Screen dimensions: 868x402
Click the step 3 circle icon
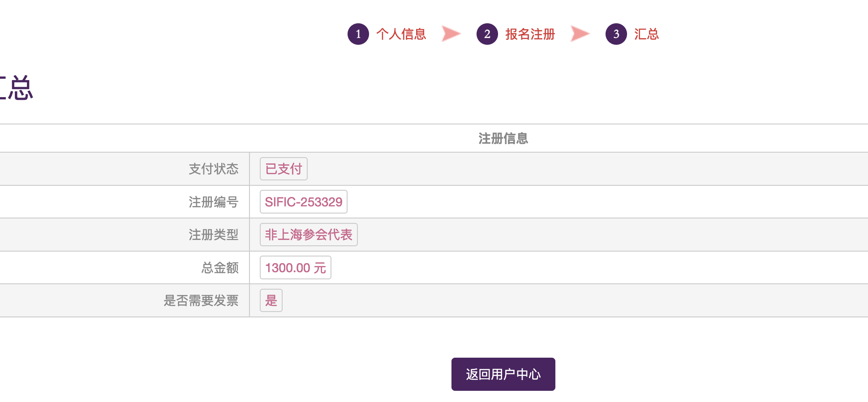click(x=616, y=34)
